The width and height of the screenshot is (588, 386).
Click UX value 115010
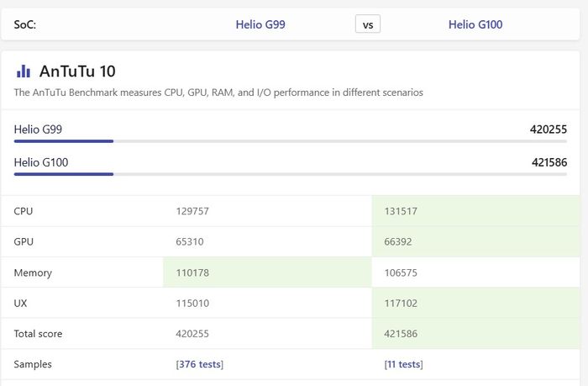[192, 303]
